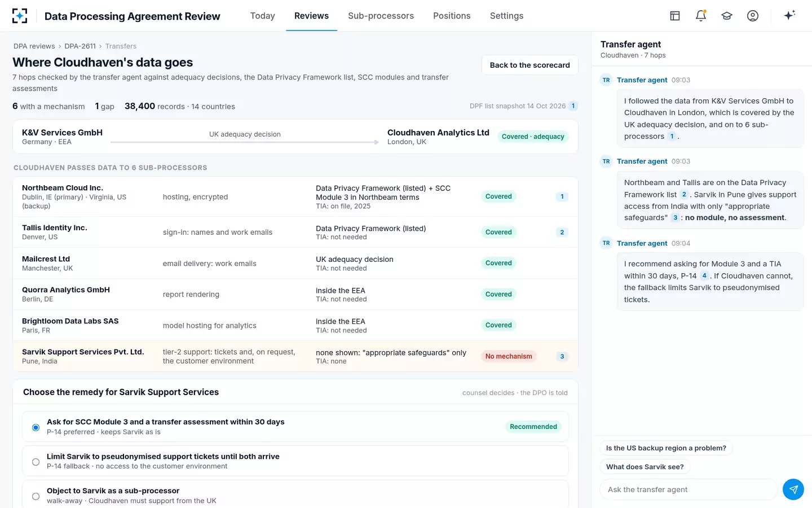Switch to the Today tab
Image resolution: width=812 pixels, height=508 pixels.
point(263,16)
